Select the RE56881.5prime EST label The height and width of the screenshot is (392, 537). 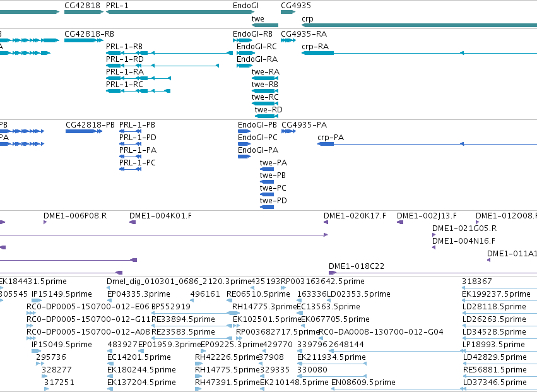coord(495,370)
